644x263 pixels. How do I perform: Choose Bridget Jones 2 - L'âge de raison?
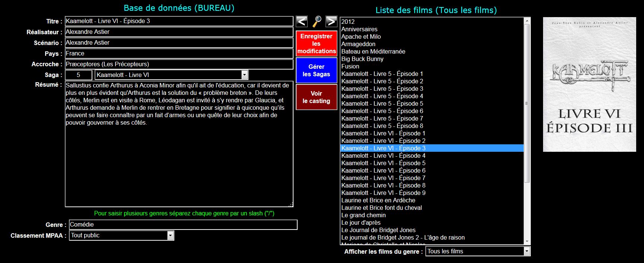pyautogui.click(x=432, y=237)
